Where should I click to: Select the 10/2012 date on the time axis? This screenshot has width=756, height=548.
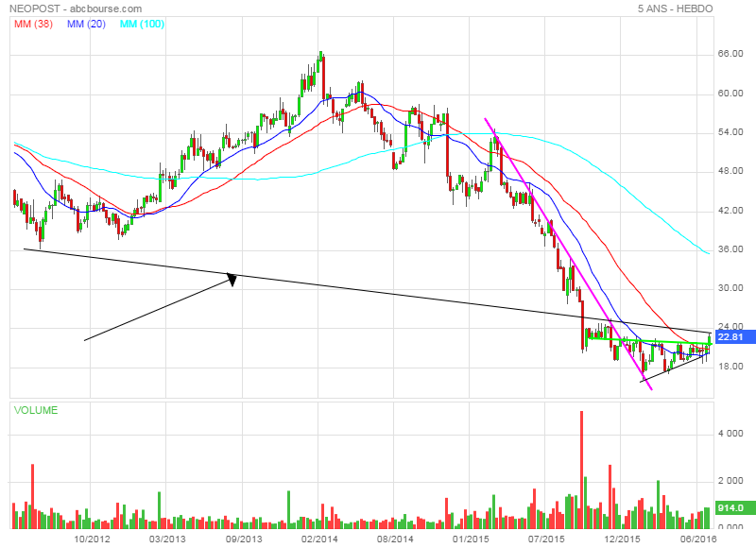coord(93,539)
